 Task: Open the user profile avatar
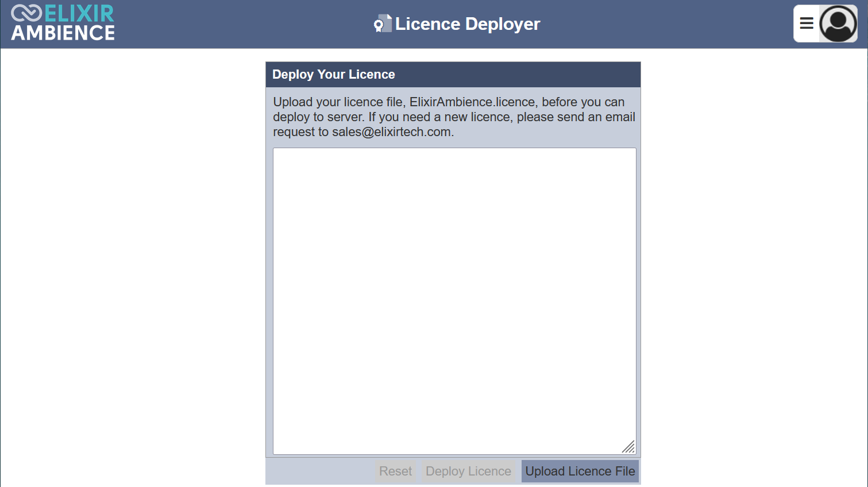click(838, 24)
